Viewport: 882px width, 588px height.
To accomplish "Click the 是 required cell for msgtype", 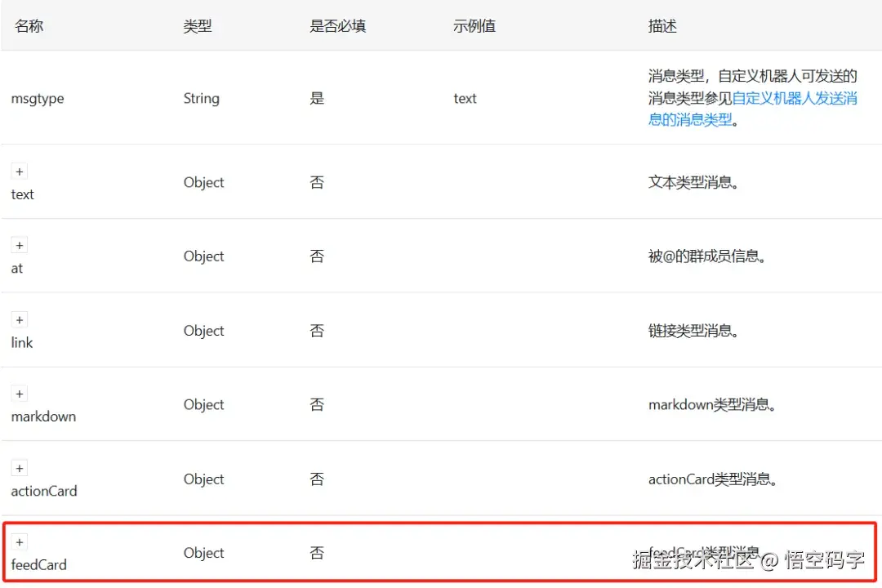I will click(317, 99).
